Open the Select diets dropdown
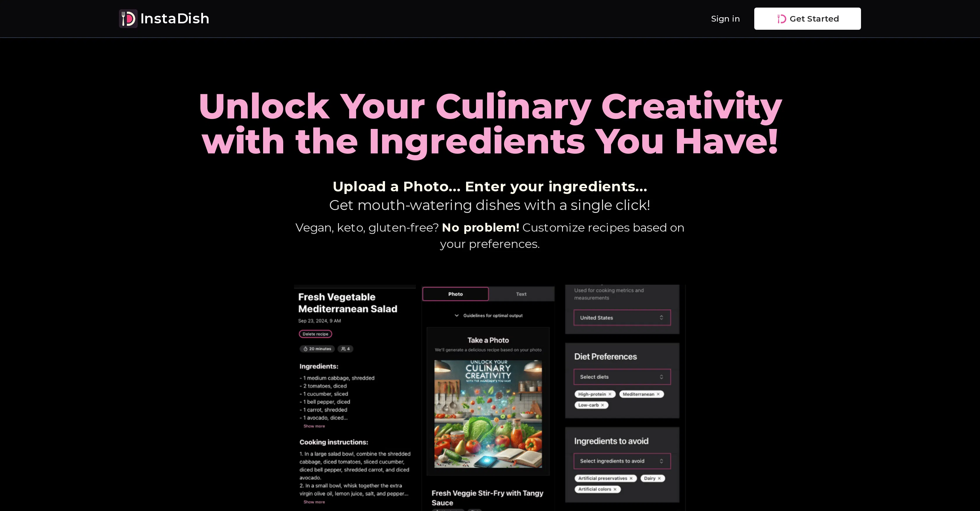Image resolution: width=980 pixels, height=511 pixels. (x=622, y=377)
